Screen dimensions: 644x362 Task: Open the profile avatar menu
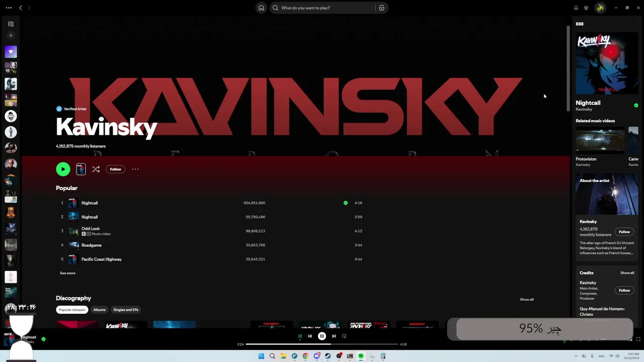600,8
